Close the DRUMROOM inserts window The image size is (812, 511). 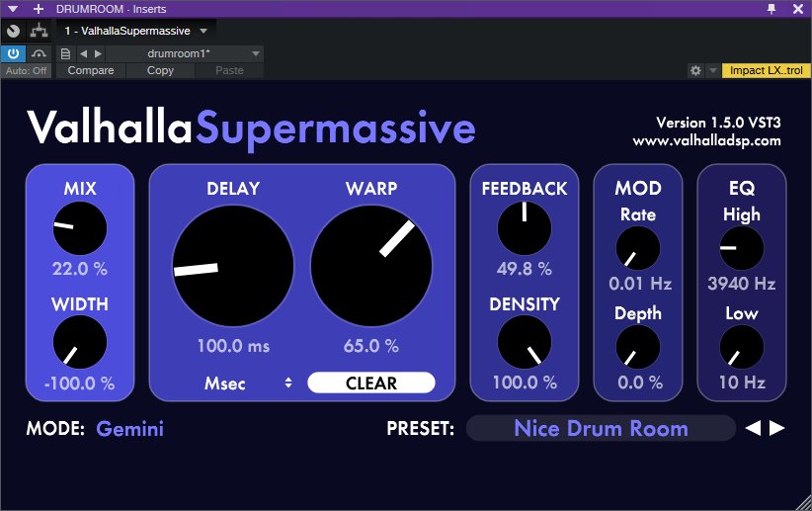[x=798, y=9]
